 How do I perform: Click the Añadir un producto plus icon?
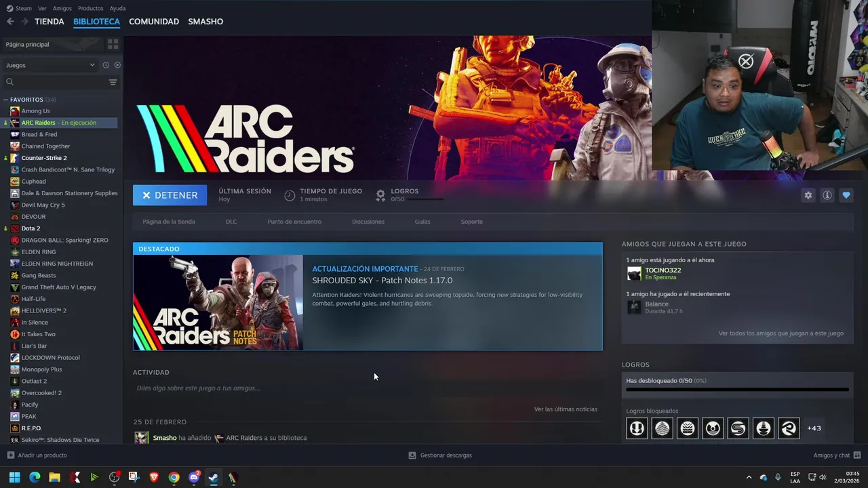[10, 455]
